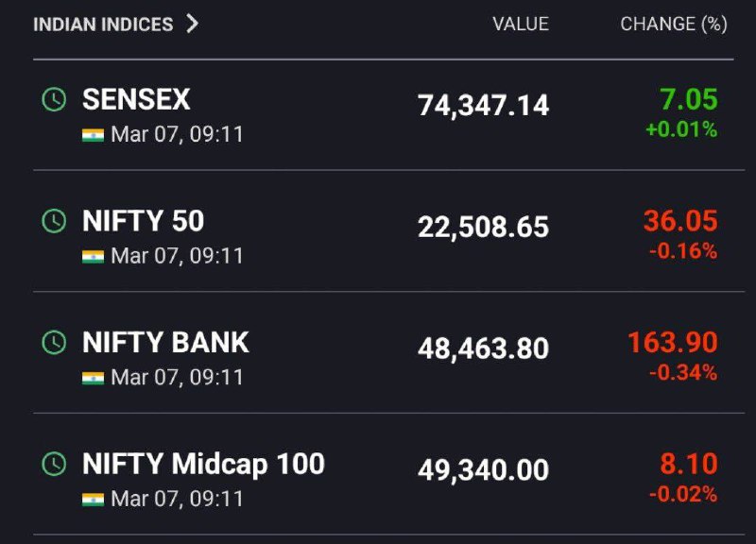Click the SENSEX value 74,347.14
Screen dimensions: 756x544
[x=483, y=106]
